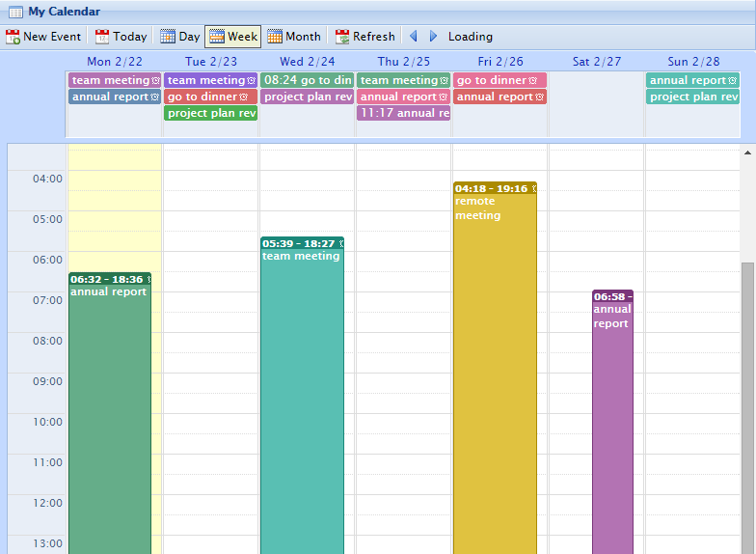Open Monday's all-day team meeting event
This screenshot has width=756, height=554.
tap(111, 80)
